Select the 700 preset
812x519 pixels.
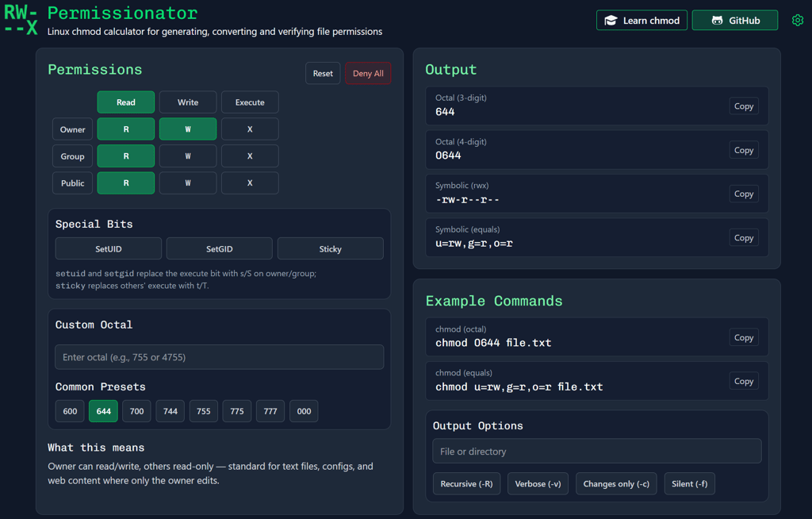[136, 411]
